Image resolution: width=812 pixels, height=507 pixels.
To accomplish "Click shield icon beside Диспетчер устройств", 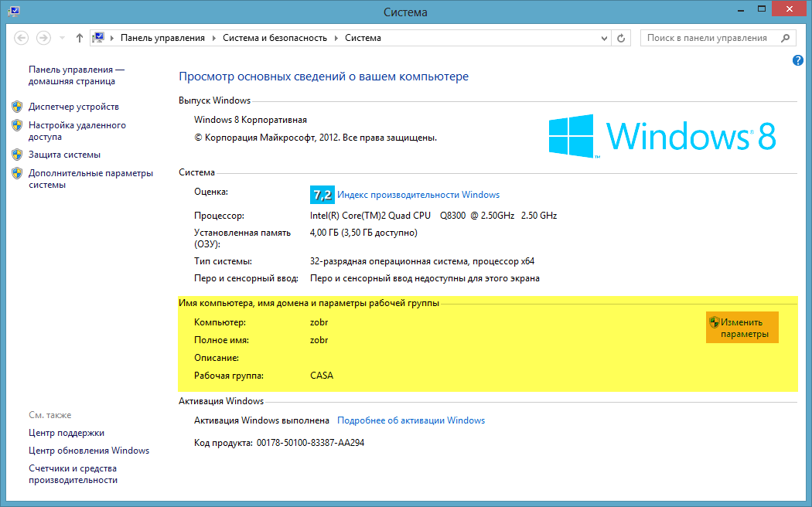I will click(17, 107).
